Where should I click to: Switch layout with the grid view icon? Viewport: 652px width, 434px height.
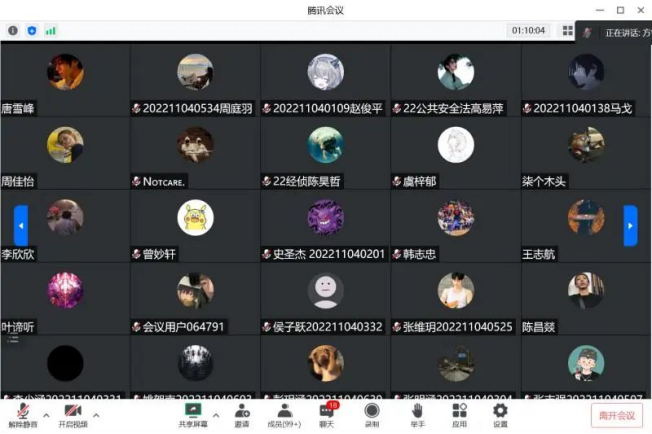(568, 30)
